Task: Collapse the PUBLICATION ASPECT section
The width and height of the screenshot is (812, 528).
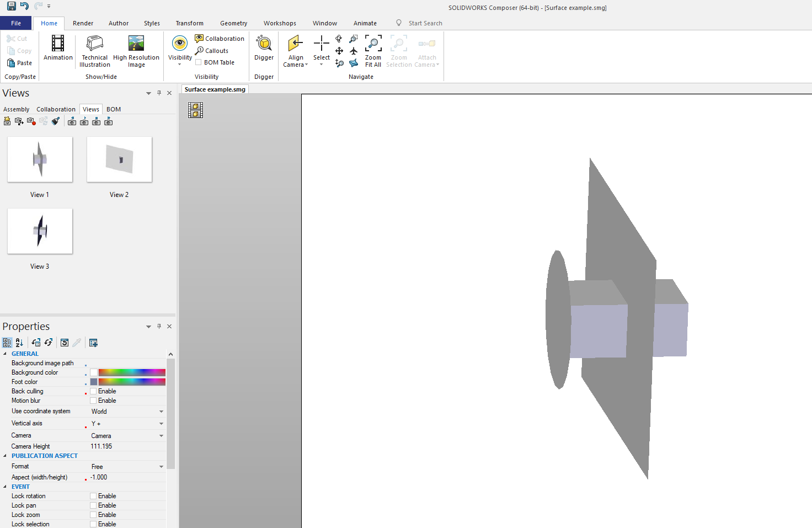Action: tap(6, 456)
